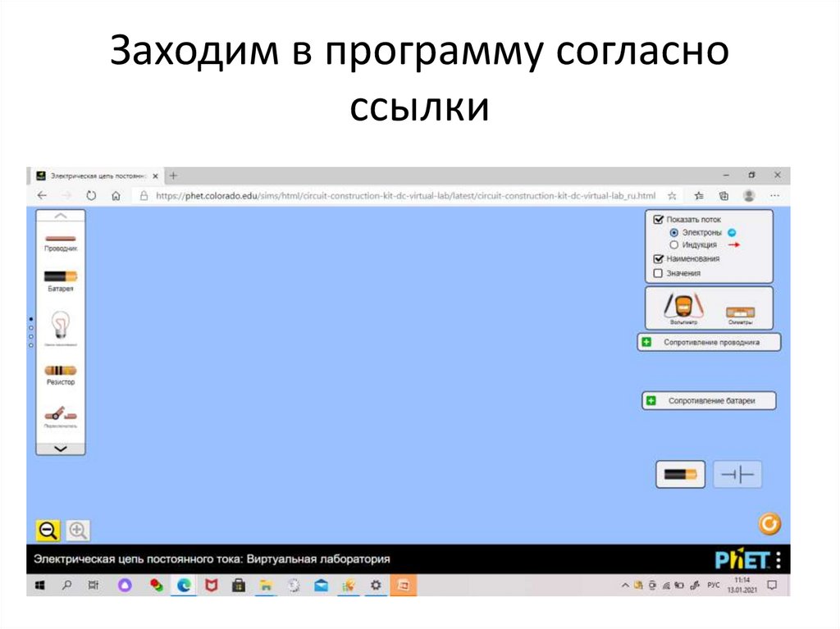Screen dimensions: 840x629
Task: Open File Explorer on taskbar
Action: 266,586
